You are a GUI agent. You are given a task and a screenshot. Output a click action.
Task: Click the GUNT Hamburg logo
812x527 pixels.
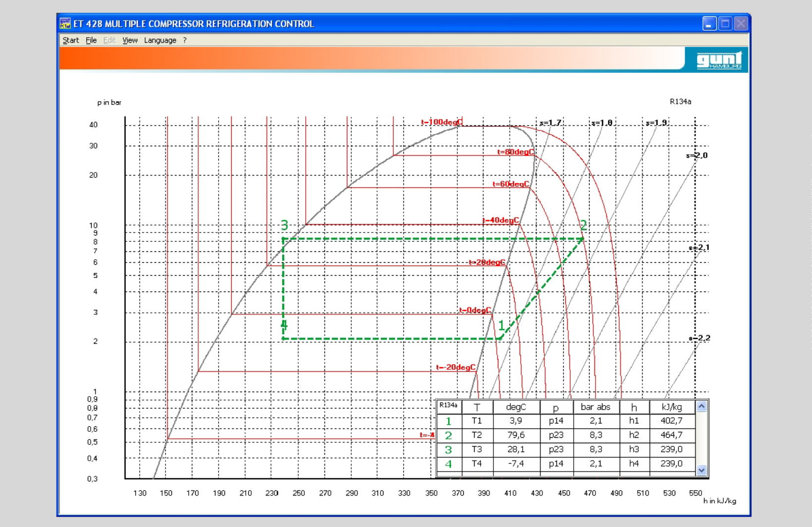pyautogui.click(x=719, y=60)
